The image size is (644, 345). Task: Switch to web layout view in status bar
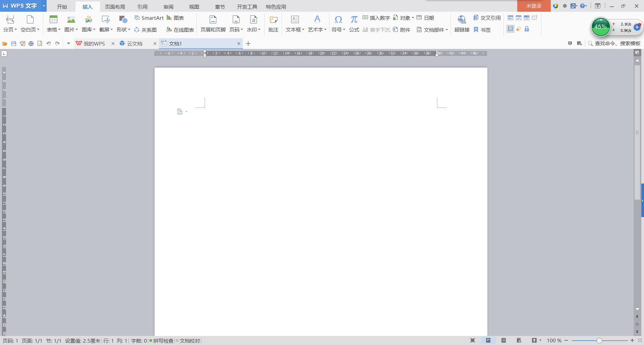point(519,341)
